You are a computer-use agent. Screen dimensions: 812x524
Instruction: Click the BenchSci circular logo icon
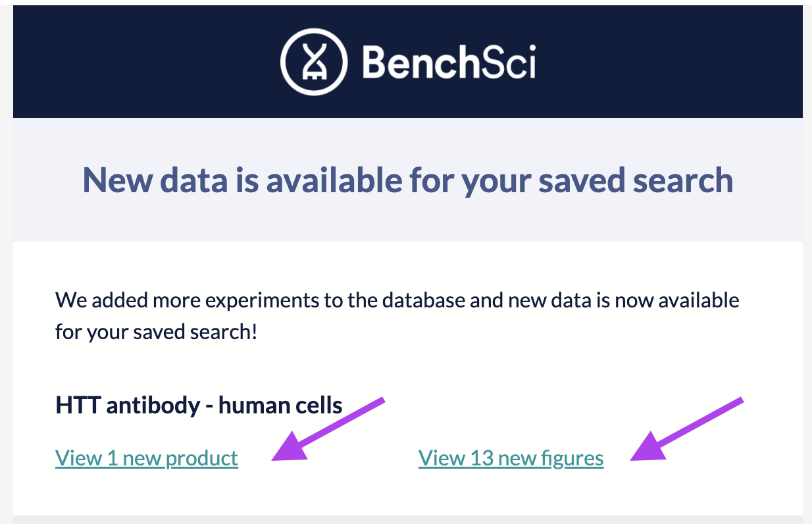click(313, 63)
